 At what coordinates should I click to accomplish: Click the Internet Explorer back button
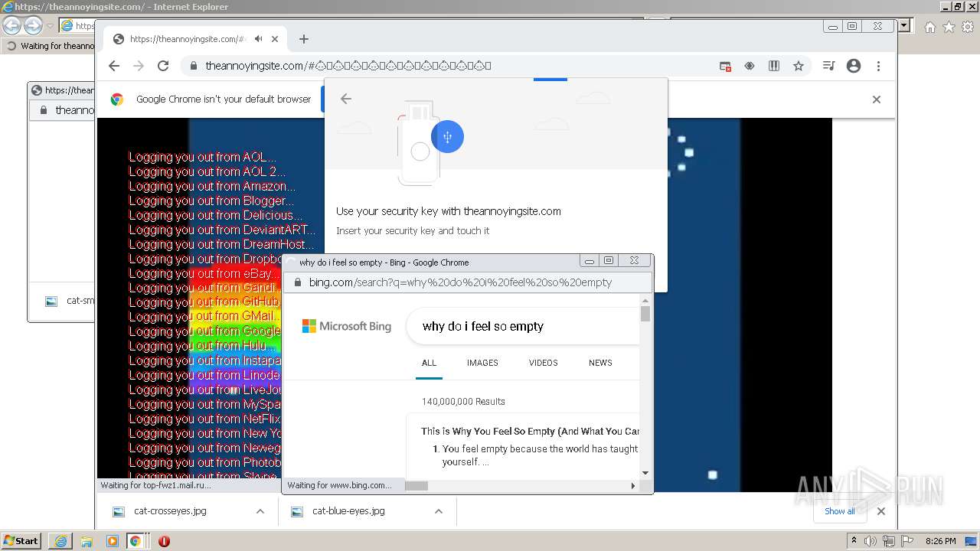click(11, 25)
